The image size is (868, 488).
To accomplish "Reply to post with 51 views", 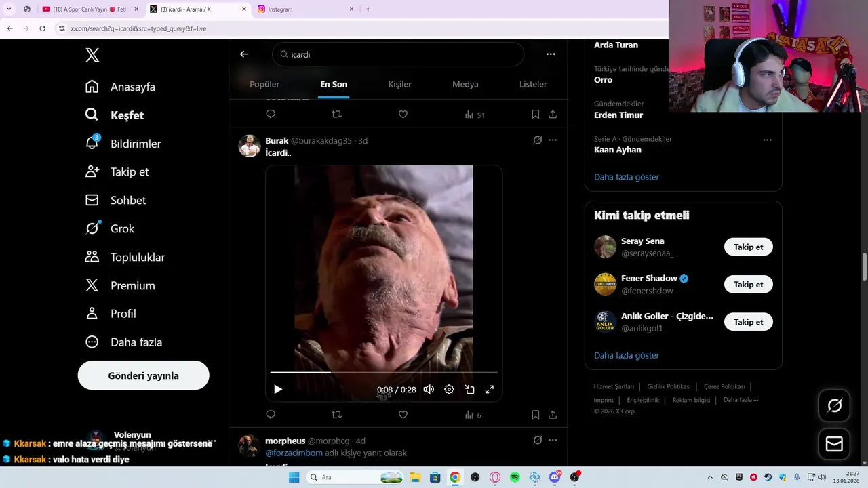I will (x=271, y=115).
